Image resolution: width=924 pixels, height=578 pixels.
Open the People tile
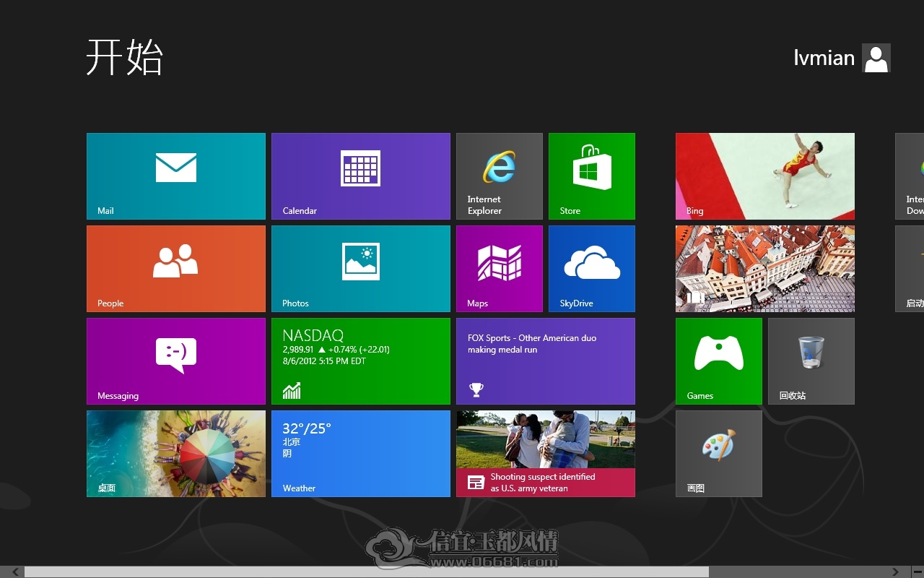click(x=176, y=269)
